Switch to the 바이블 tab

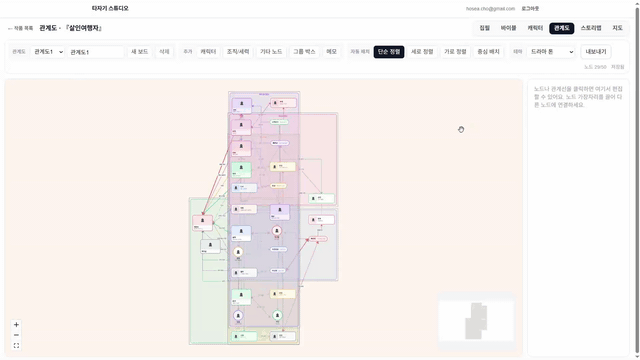(x=509, y=28)
